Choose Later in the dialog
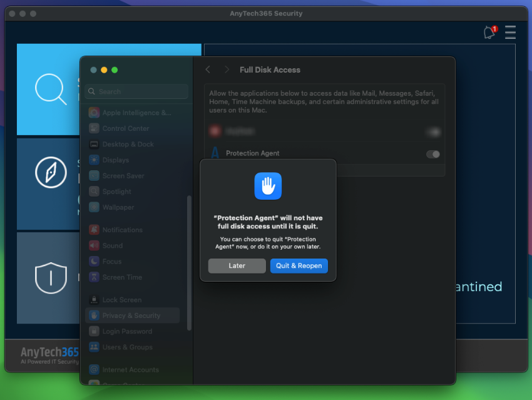 tap(237, 265)
